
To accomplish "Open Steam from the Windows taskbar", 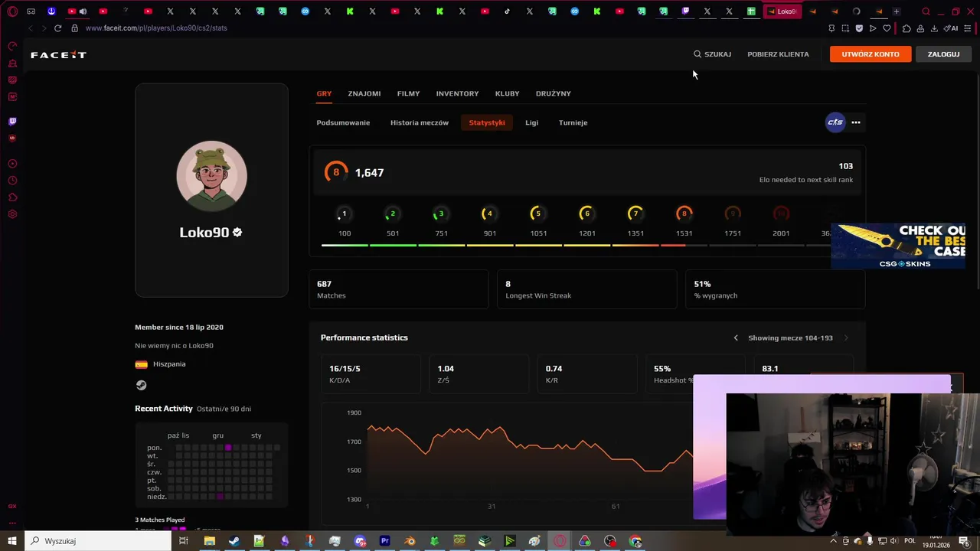I will (x=234, y=541).
